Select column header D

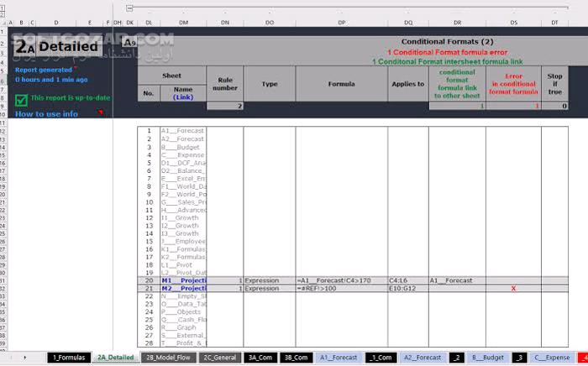pos(56,23)
